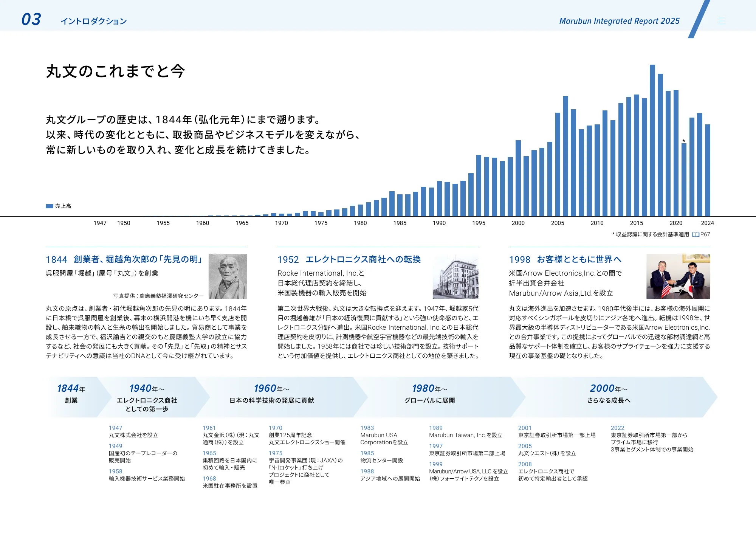Select the 1980年〜 グローバルに展開 timeline segment

[x=429, y=393]
